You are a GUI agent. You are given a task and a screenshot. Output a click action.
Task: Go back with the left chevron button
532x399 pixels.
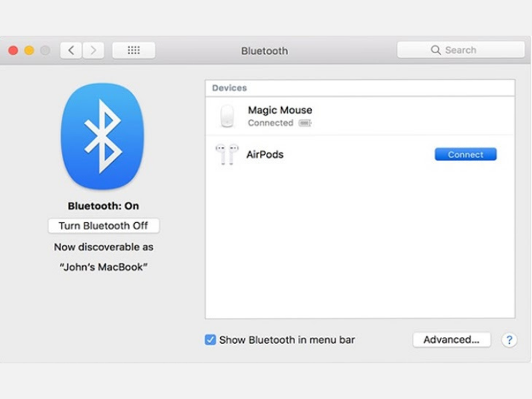[71, 51]
